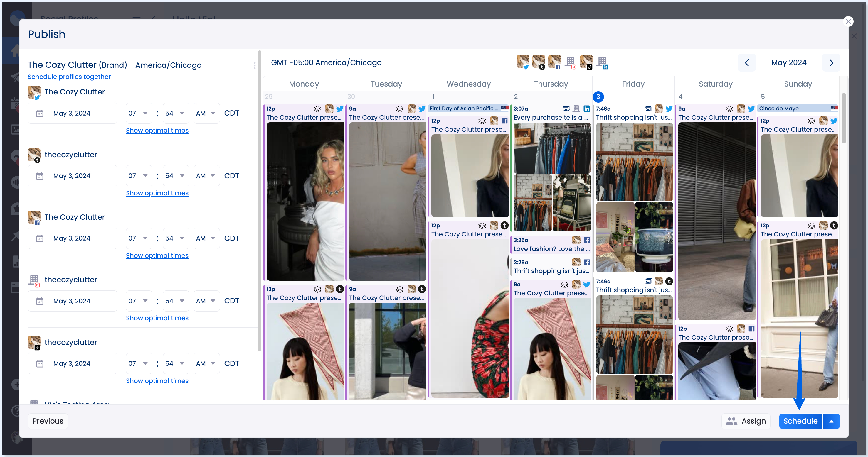This screenshot has width=868, height=457.
Task: Click First Day of Asian Pacific holiday banner
Action: [468, 108]
